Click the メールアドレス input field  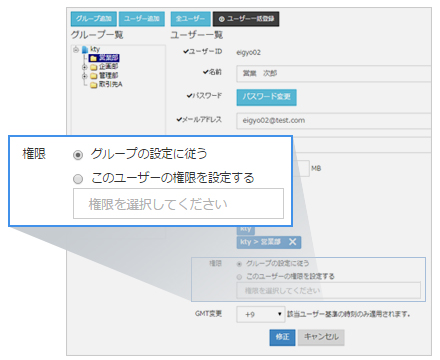click(x=334, y=121)
